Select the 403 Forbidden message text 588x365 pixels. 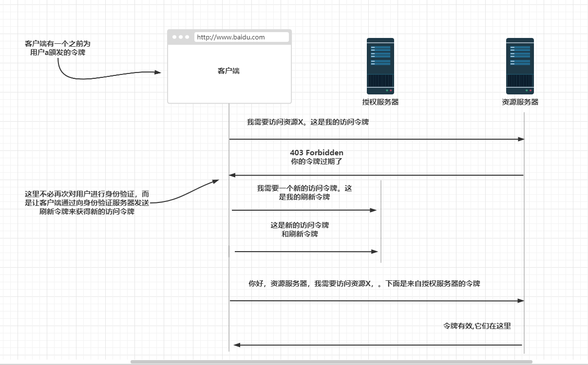317,153
